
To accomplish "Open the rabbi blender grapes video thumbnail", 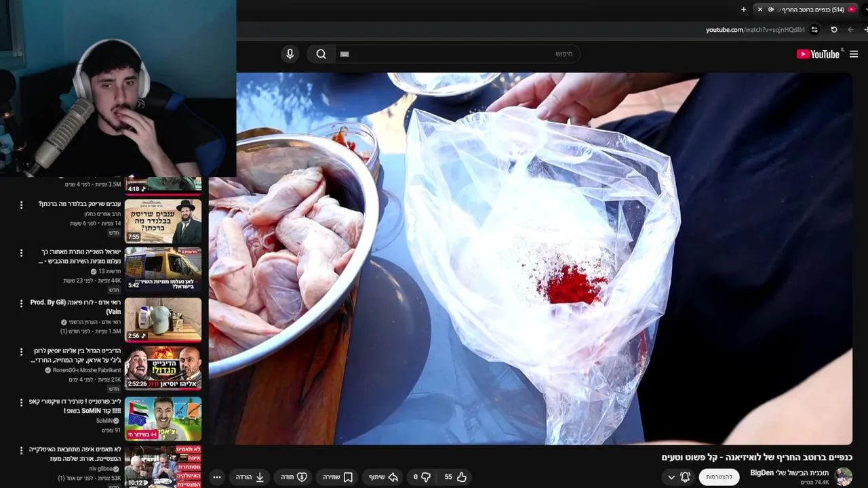I will (x=163, y=222).
